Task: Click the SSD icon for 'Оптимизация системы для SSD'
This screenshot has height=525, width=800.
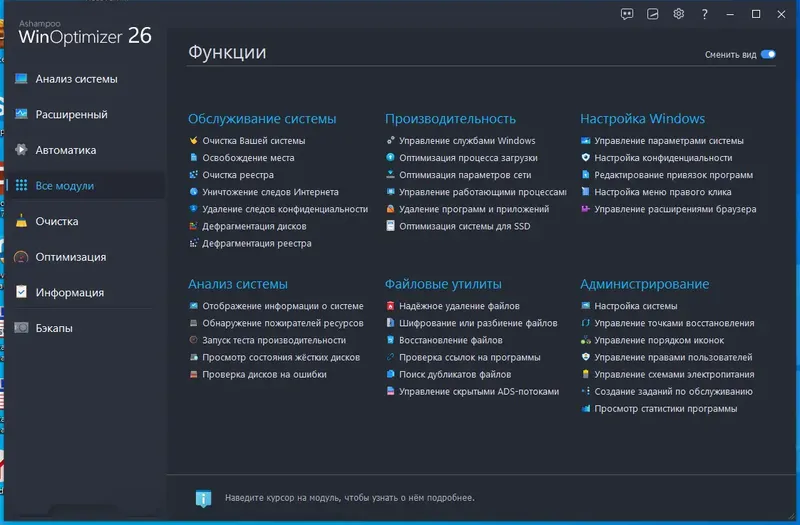Action: pyautogui.click(x=390, y=226)
